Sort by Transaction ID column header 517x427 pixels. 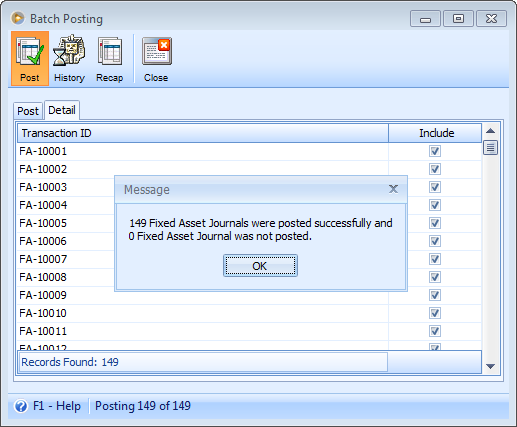point(203,133)
